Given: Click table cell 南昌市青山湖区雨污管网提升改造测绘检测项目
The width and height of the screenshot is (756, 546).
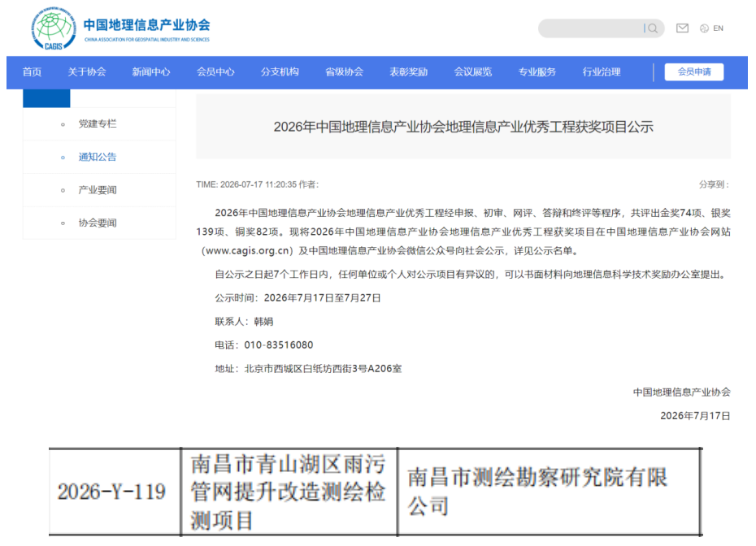Looking at the screenshot, I should click(x=288, y=492).
